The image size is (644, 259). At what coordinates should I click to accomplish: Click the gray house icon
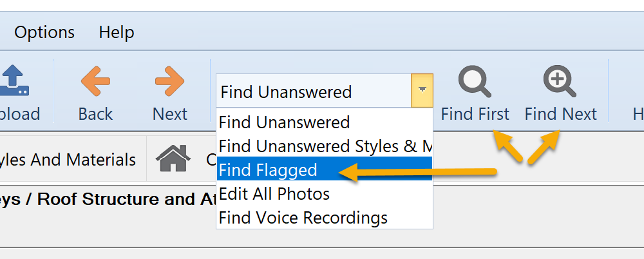[x=173, y=158]
